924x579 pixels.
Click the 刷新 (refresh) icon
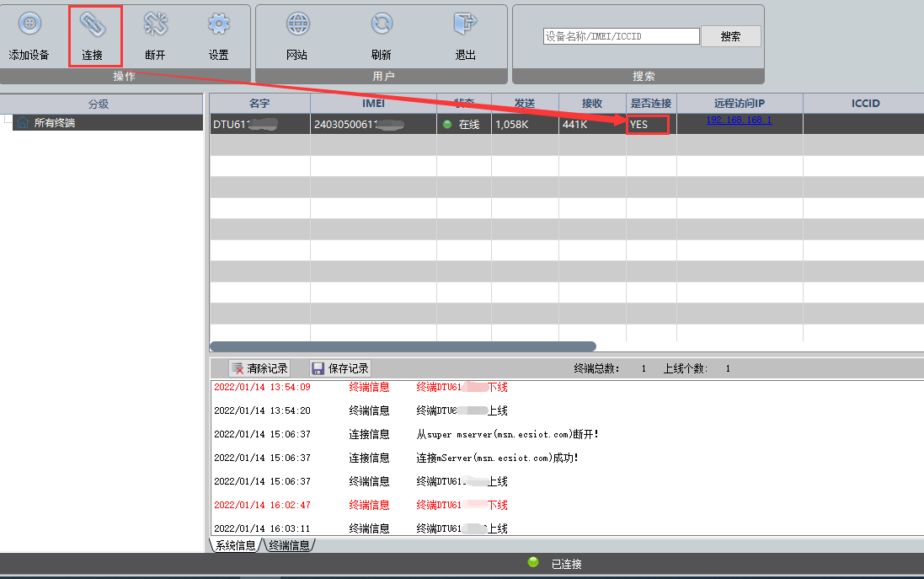click(x=382, y=24)
